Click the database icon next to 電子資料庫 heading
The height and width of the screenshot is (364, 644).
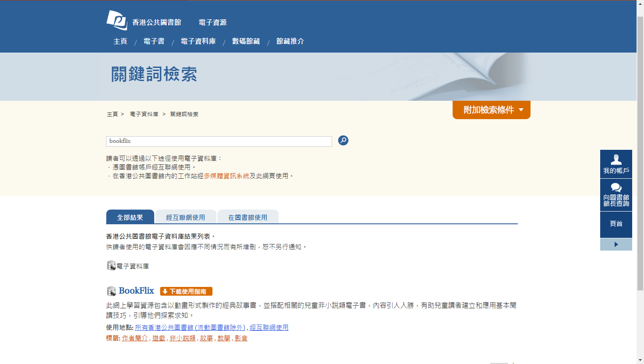click(x=111, y=265)
